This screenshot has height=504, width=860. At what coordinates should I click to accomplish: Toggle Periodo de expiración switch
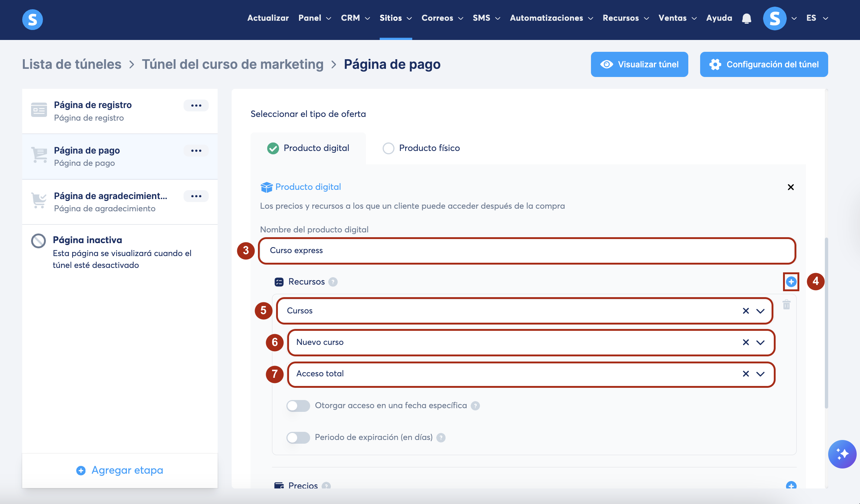coord(298,437)
